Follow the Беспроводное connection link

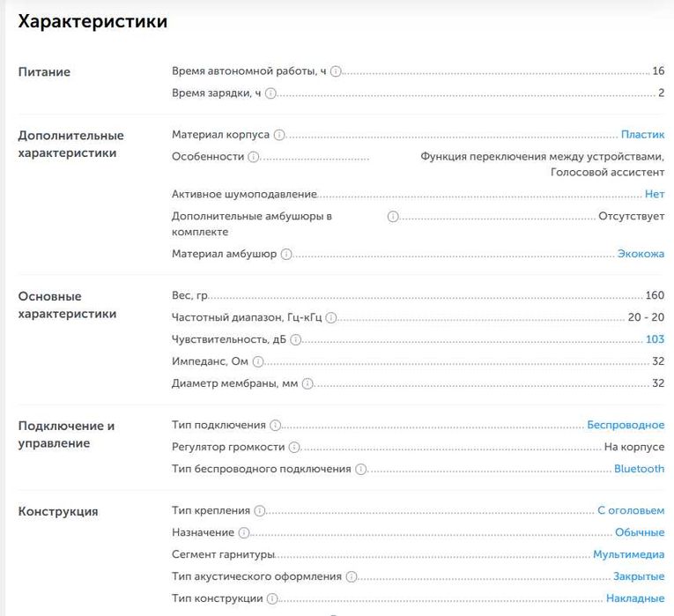(626, 425)
